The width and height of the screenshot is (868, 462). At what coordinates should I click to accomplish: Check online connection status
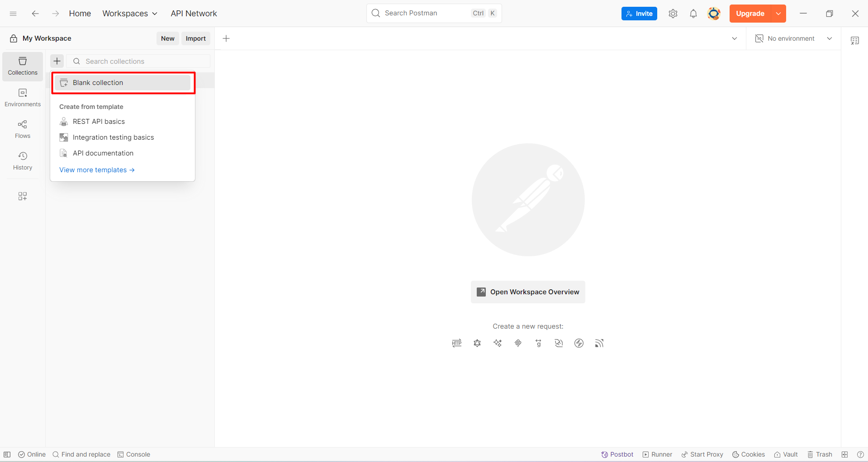pos(31,454)
